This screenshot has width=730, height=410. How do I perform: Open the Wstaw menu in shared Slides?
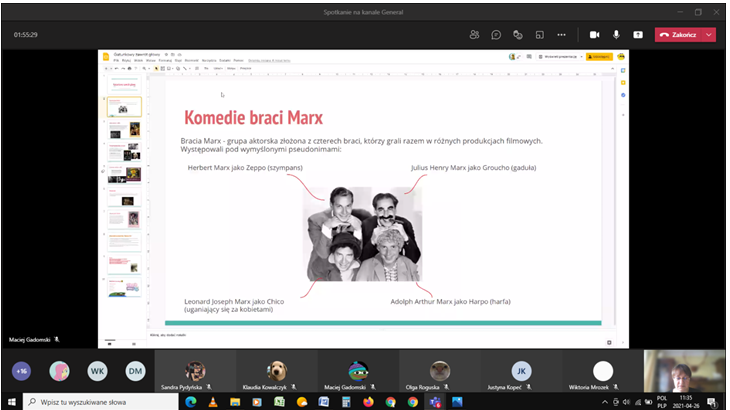(150, 60)
